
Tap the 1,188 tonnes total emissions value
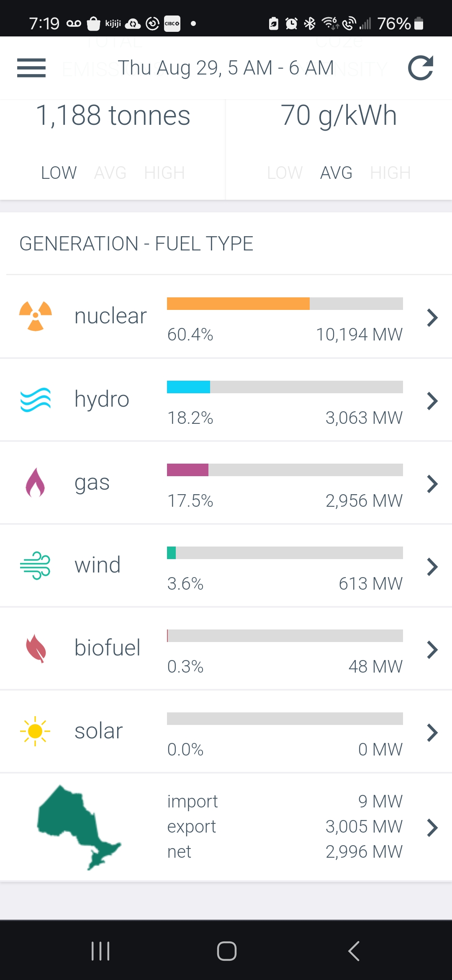[x=113, y=116]
